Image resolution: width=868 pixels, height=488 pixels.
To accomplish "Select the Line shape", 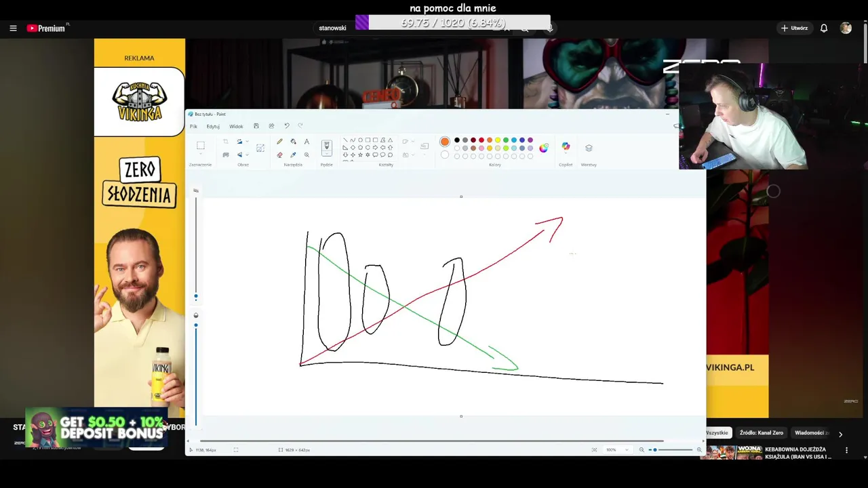I will pos(345,140).
